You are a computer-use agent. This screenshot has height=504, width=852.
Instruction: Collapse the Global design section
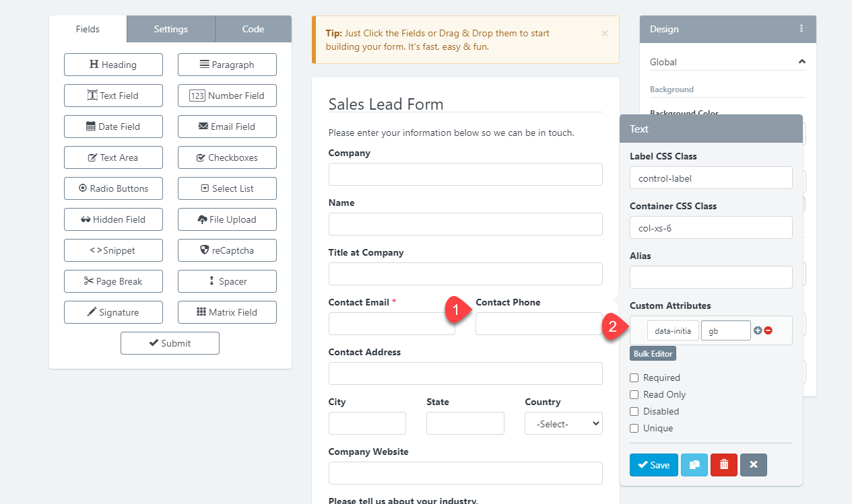[801, 62]
